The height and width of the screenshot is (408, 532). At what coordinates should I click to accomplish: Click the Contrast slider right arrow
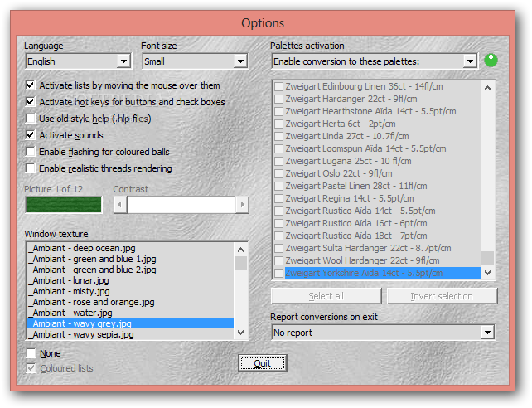pos(242,205)
